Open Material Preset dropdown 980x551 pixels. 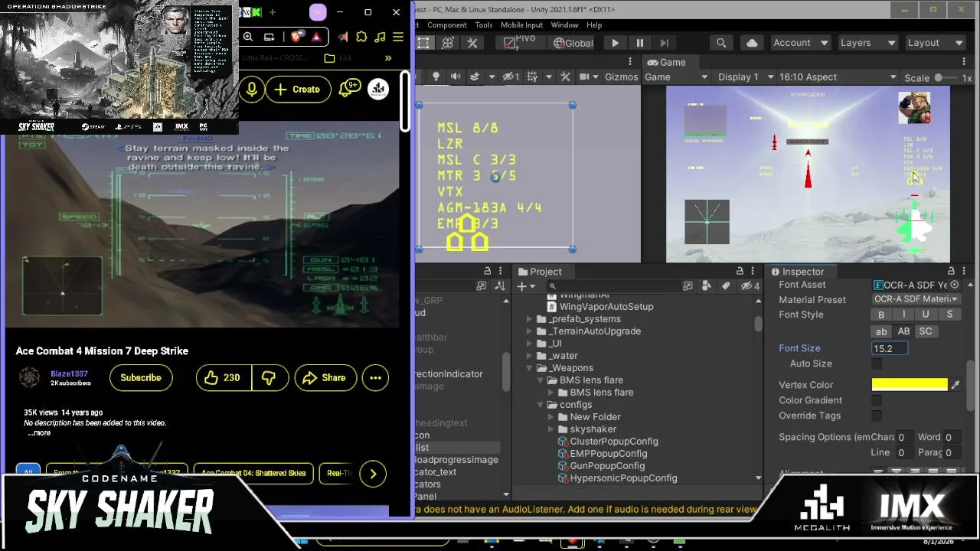coord(916,299)
